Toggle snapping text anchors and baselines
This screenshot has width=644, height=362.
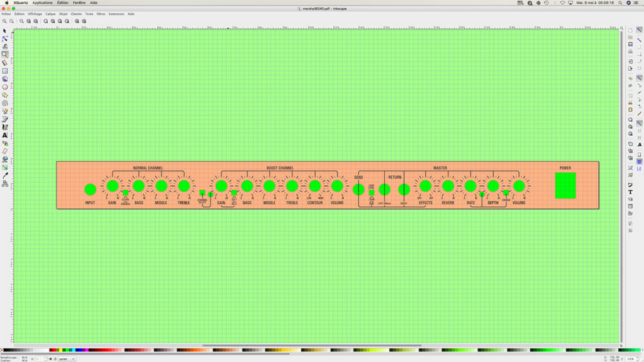tap(640, 145)
